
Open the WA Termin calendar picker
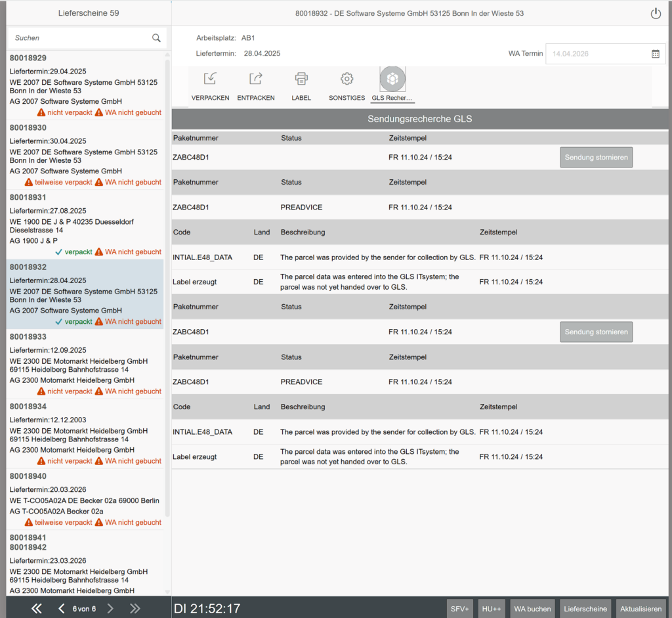[x=655, y=54]
